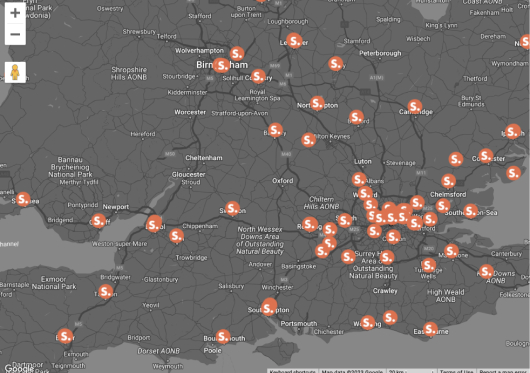Viewport: 530px width, 373px height.
Task: Select the marker between Bristol and Trowbridge
Action: pos(176,235)
